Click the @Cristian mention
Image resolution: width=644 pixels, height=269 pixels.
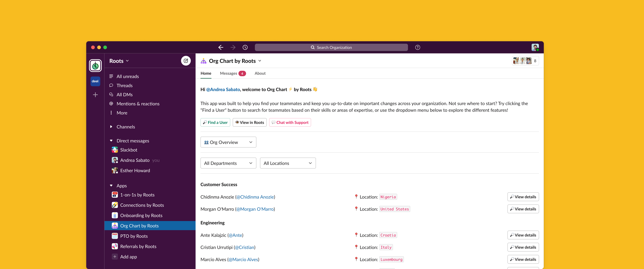coord(245,247)
